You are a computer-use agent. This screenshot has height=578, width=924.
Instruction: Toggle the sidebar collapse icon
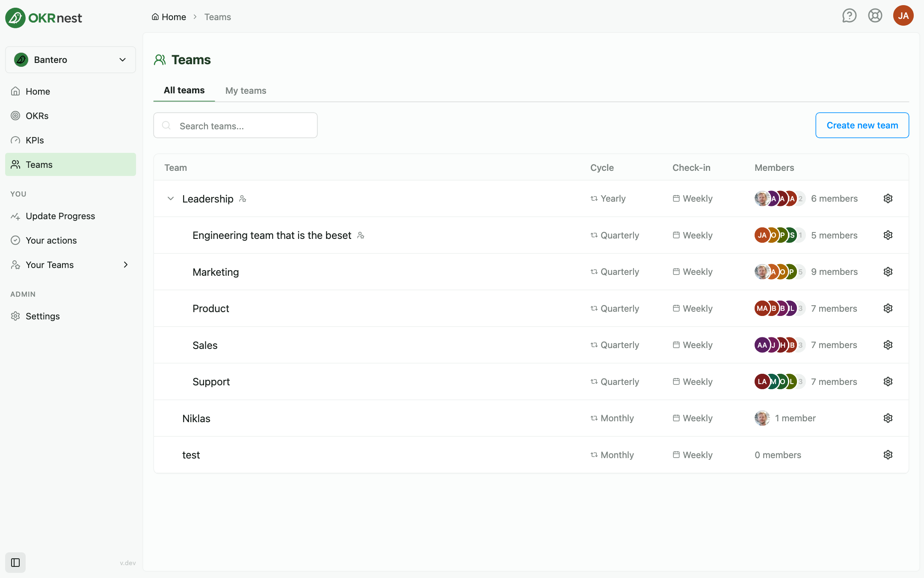[x=15, y=563]
